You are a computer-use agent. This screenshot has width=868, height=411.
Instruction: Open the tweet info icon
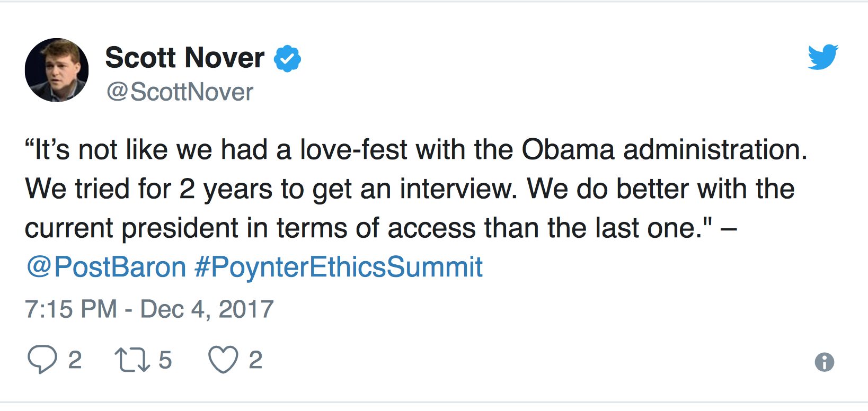(x=824, y=362)
